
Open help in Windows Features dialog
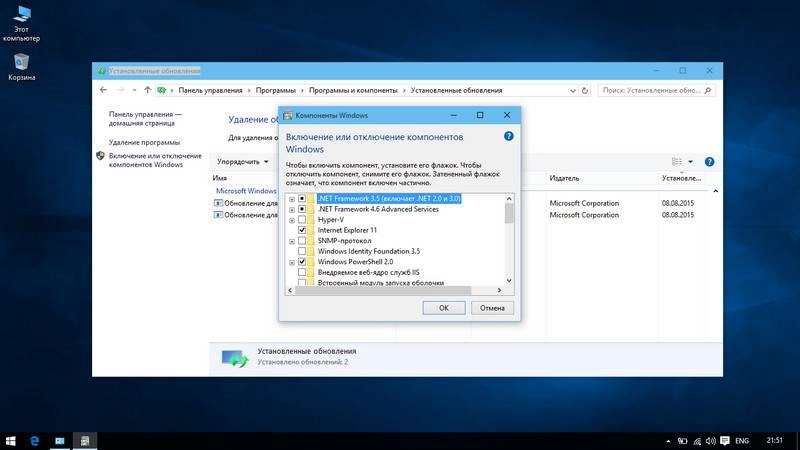click(509, 136)
